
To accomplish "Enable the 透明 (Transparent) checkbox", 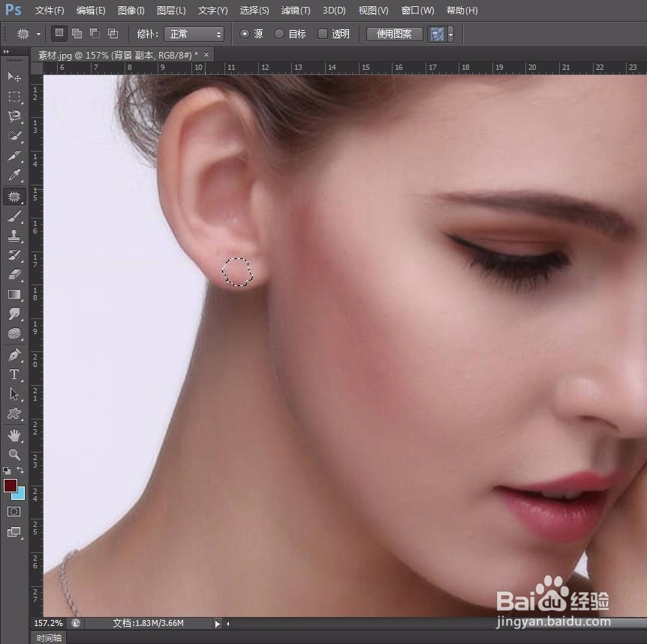I will (x=322, y=34).
